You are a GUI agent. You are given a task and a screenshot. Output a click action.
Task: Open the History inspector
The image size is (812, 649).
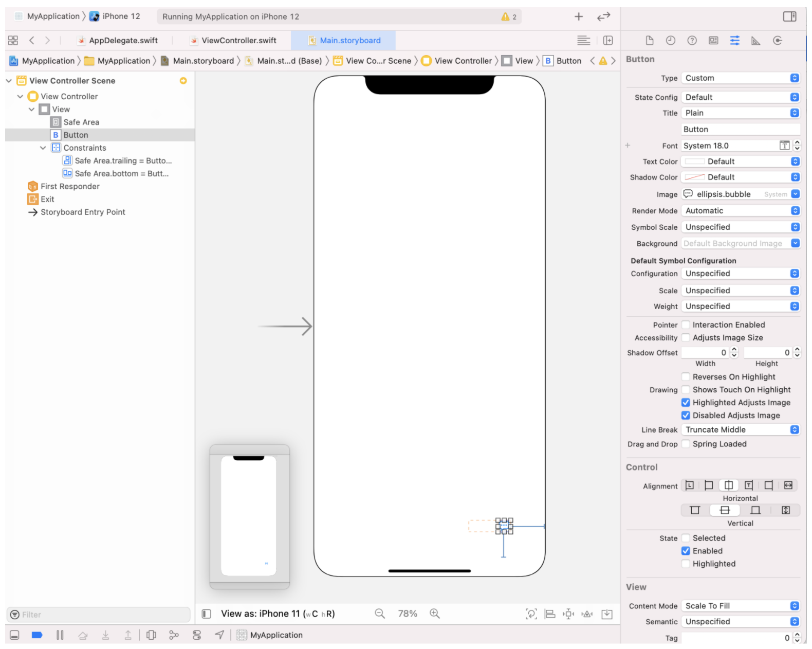pos(671,41)
